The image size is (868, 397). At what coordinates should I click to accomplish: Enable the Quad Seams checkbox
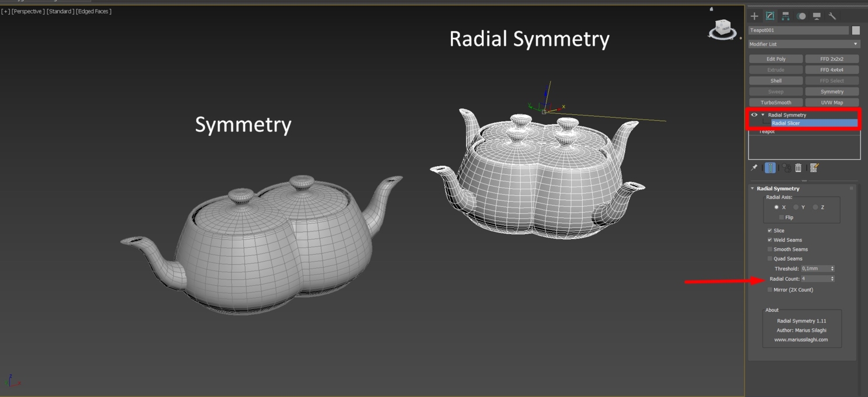pos(770,259)
